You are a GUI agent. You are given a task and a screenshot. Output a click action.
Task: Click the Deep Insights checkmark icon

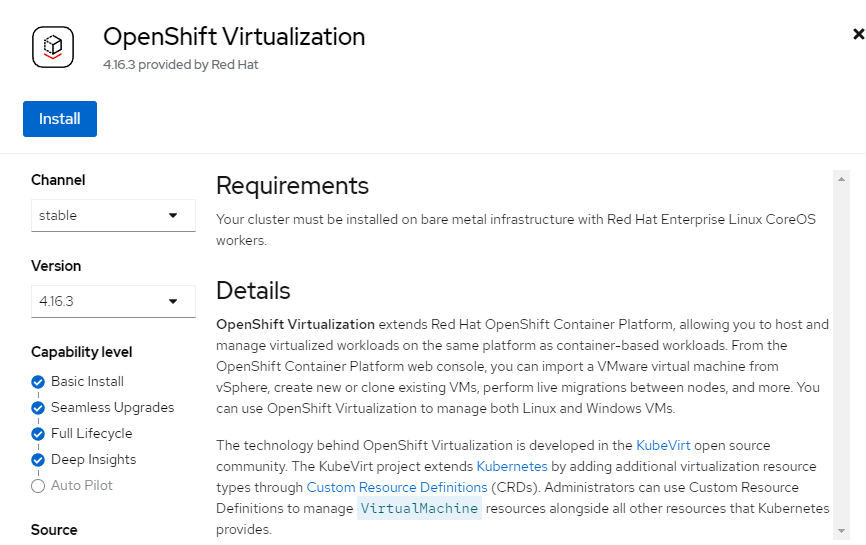pos(38,460)
